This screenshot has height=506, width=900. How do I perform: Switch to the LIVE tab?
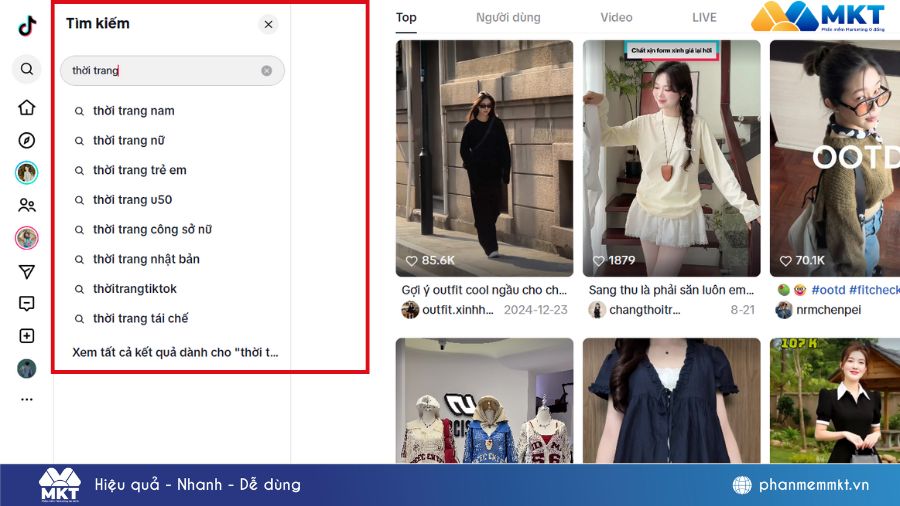pyautogui.click(x=704, y=18)
